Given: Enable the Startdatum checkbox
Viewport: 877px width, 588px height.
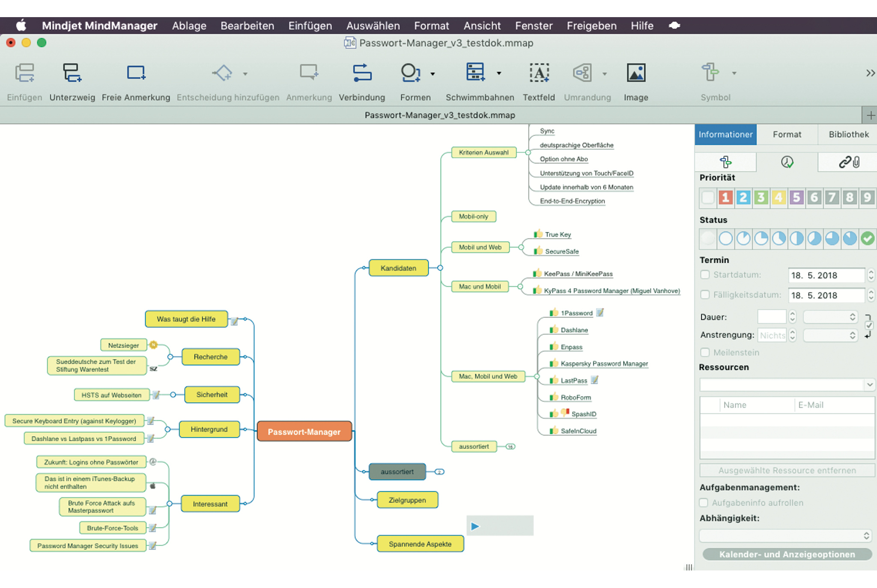Looking at the screenshot, I should coord(705,275).
